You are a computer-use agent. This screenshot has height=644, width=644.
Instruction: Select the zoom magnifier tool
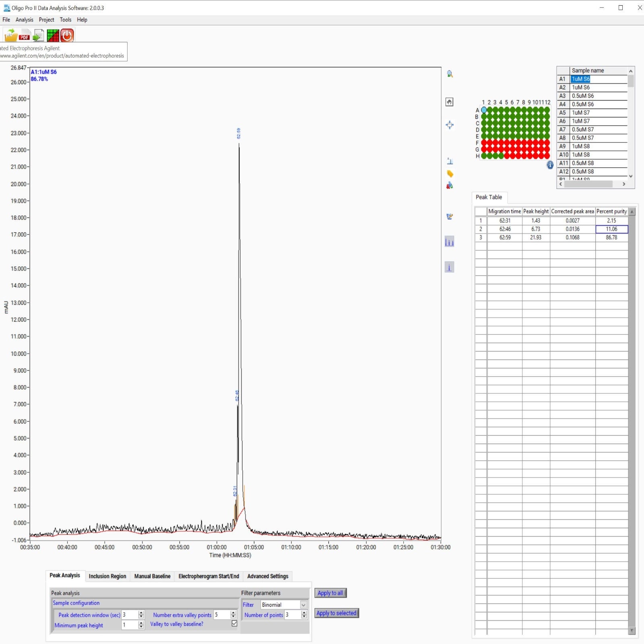[450, 74]
